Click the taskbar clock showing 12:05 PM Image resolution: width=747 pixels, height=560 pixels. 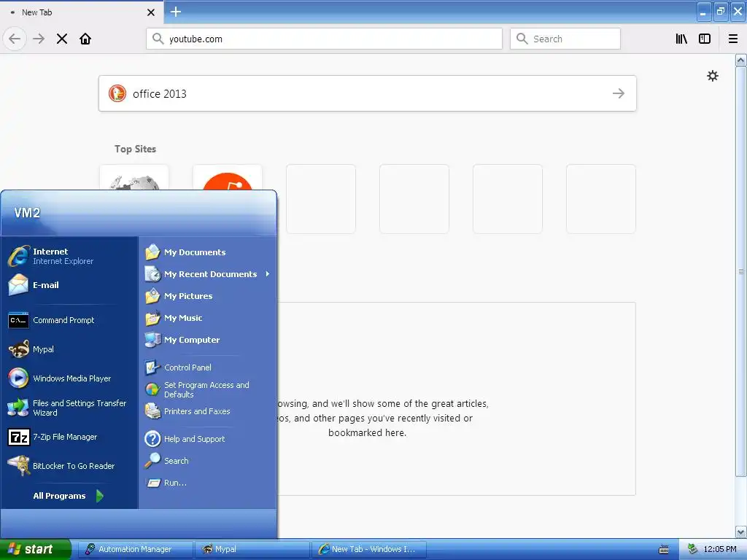point(720,549)
